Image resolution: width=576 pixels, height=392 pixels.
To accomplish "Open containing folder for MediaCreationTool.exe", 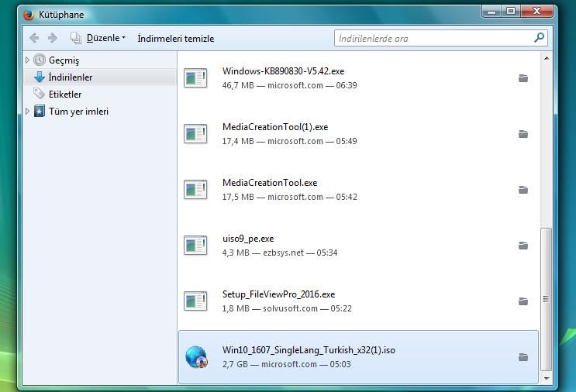I will point(523,190).
